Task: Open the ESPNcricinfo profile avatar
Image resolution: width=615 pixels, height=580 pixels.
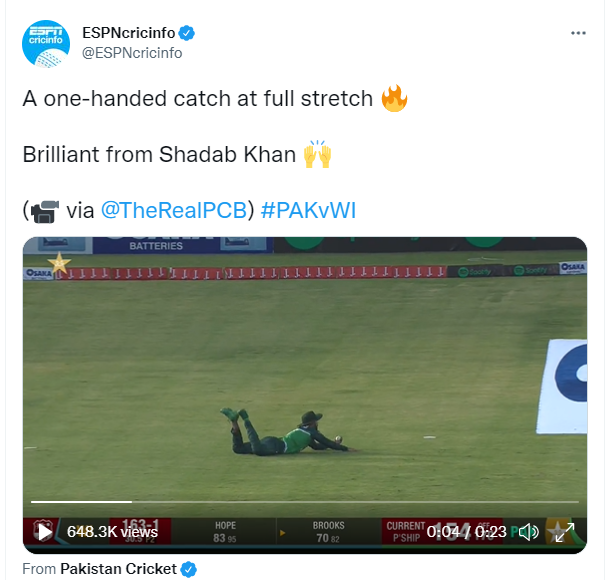Action: point(46,44)
